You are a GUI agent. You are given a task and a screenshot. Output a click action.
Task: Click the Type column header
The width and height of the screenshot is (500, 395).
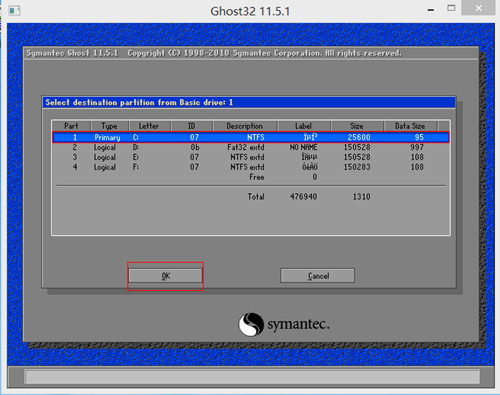(109, 126)
